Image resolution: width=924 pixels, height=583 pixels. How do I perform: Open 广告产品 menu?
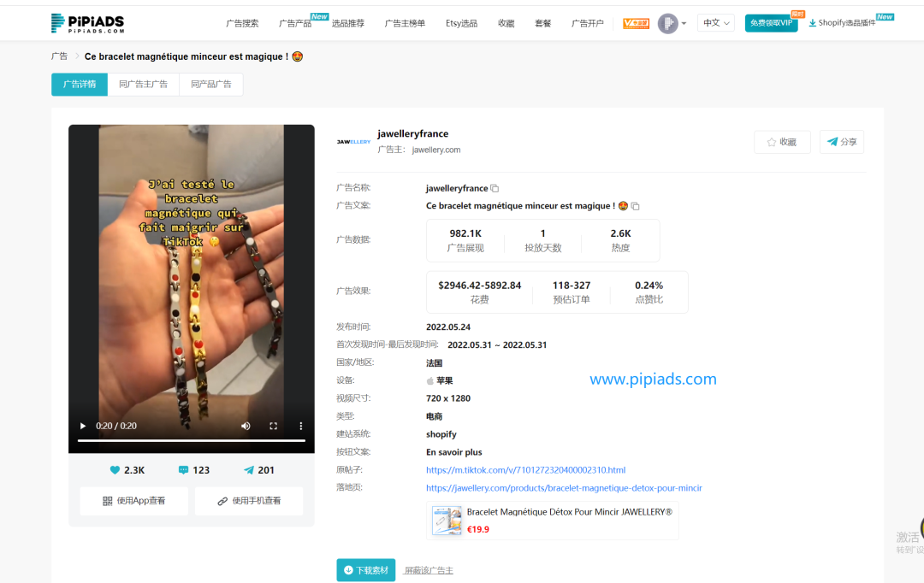(x=294, y=24)
